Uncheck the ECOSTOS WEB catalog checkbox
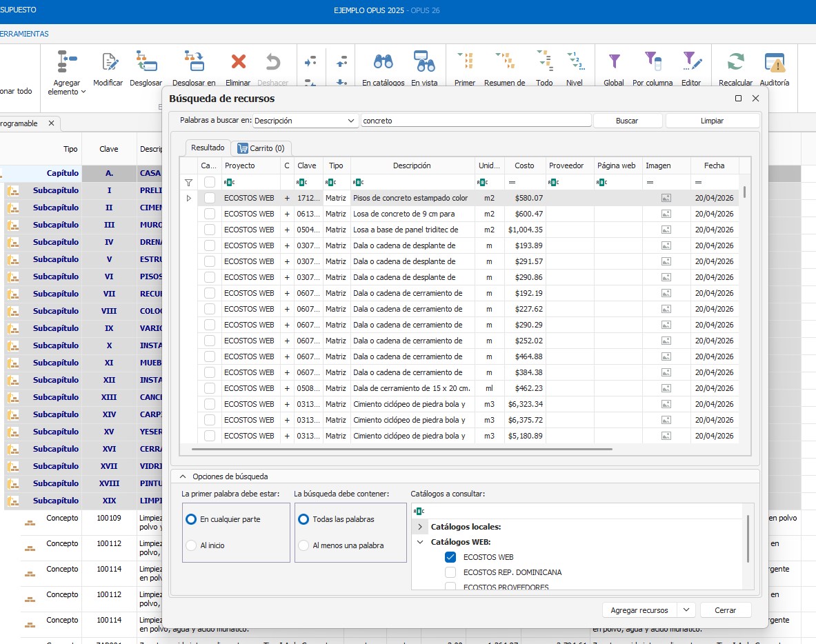Viewport: 816px width, 644px height. (x=450, y=557)
